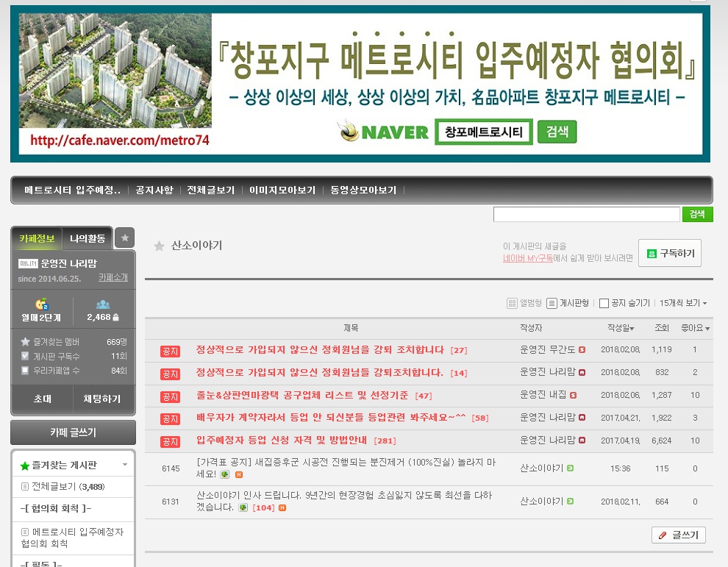The width and height of the screenshot is (728, 567).
Task: Open 동영상모아보기 in navigation bar
Action: click(x=363, y=190)
